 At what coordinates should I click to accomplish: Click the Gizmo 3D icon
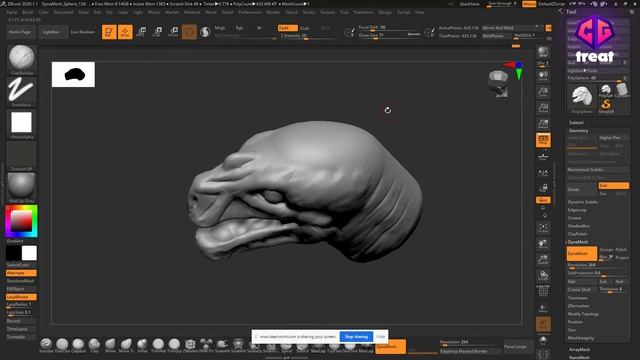click(x=189, y=32)
